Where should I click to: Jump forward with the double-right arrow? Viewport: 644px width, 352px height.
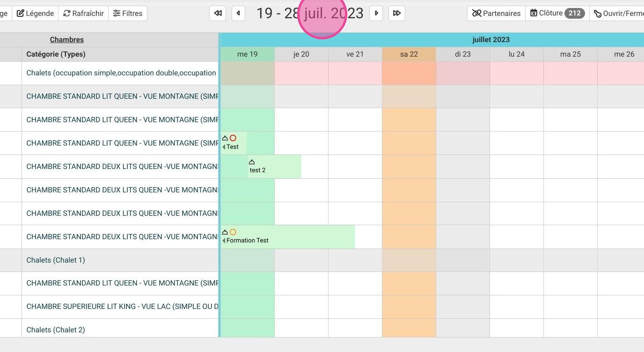point(397,14)
